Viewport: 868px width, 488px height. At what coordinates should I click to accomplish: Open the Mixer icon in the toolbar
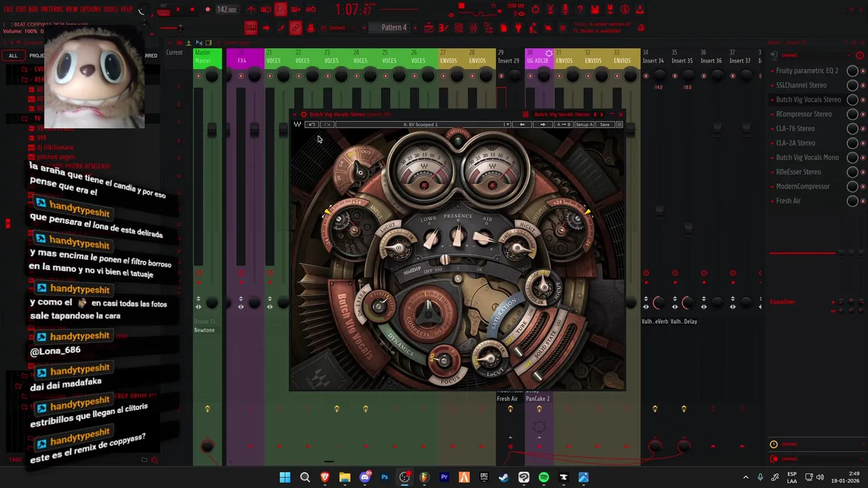pos(473,28)
